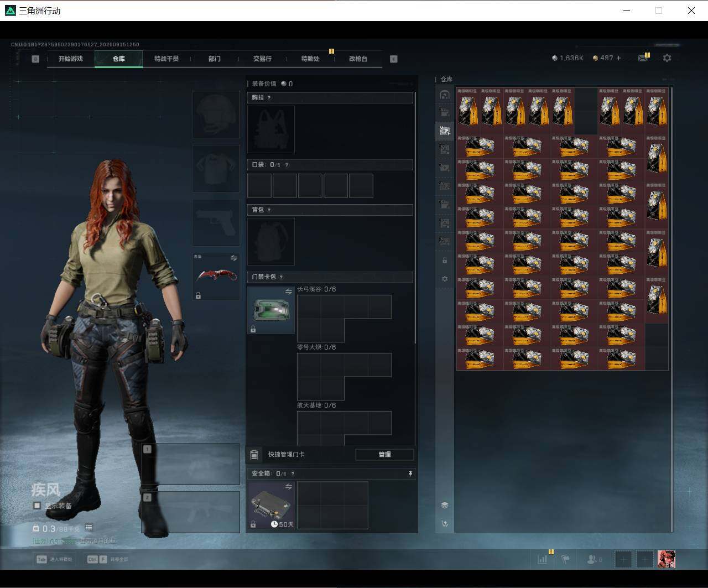Select the main warehouse icon atop sidebar
The height and width of the screenshot is (588, 708).
(x=445, y=95)
